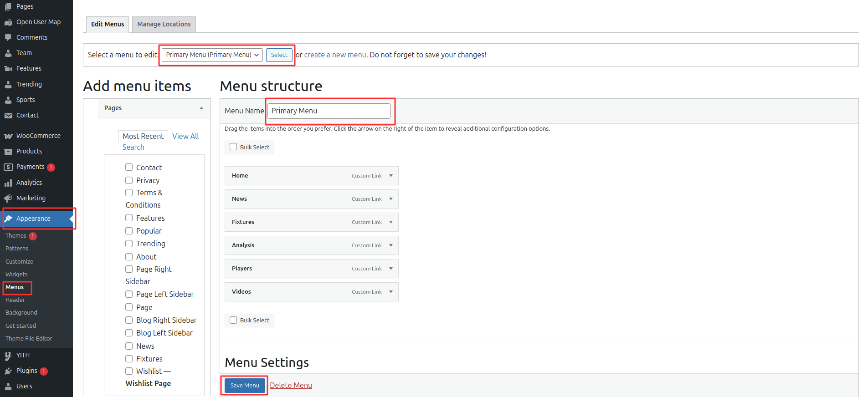Click the Products archive icon

click(x=8, y=152)
